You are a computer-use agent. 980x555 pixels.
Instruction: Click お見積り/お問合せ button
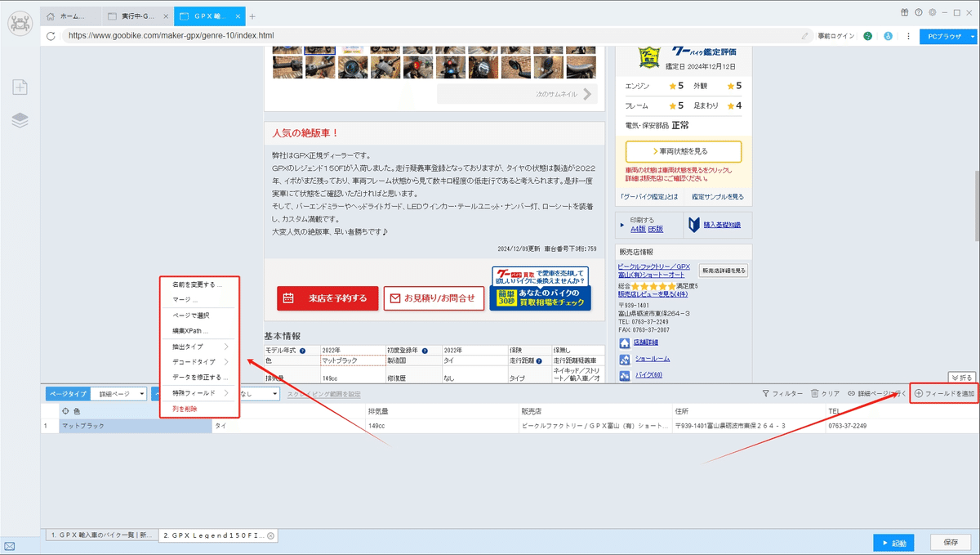tap(434, 298)
